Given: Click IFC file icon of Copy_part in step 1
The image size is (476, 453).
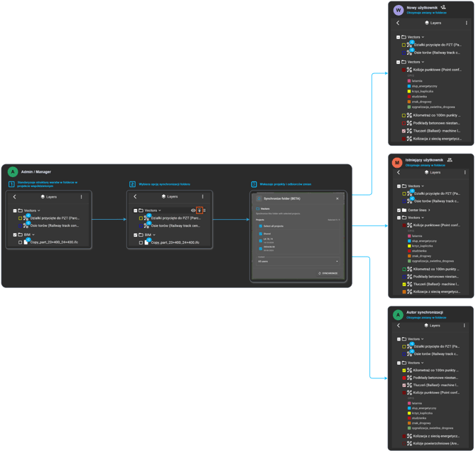Looking at the screenshot, I should (x=26, y=243).
